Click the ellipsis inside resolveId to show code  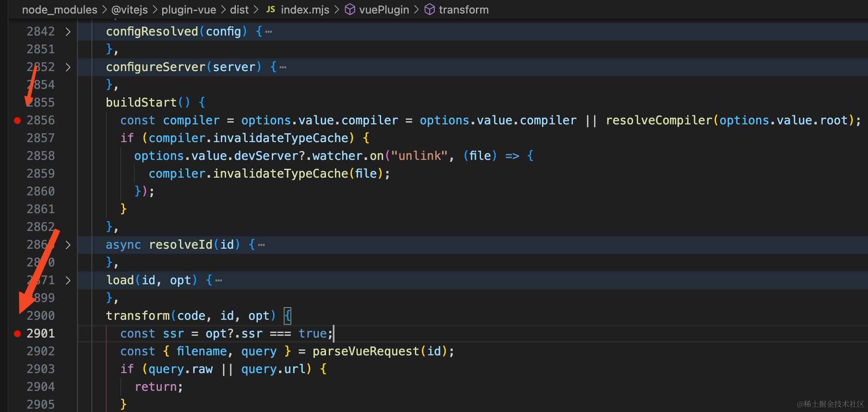[x=261, y=244]
